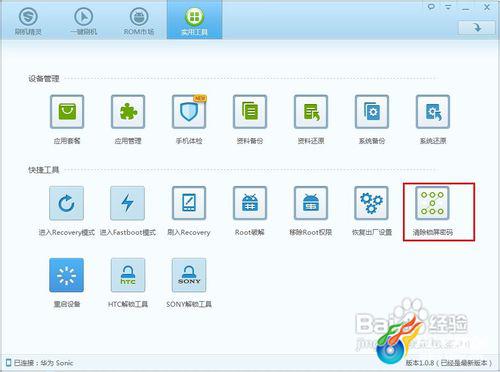
Task: Click connected device text 华为 Sonic
Action: pyautogui.click(x=57, y=363)
